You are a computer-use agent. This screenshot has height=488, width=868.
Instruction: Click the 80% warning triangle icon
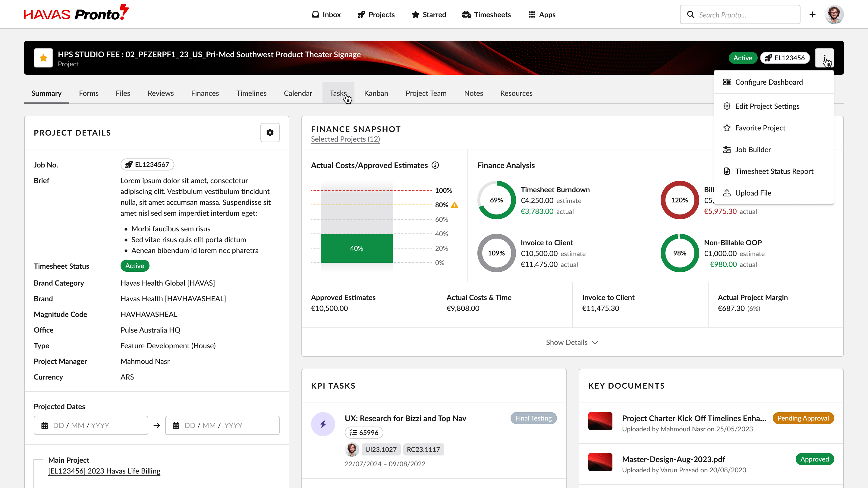[x=454, y=205]
